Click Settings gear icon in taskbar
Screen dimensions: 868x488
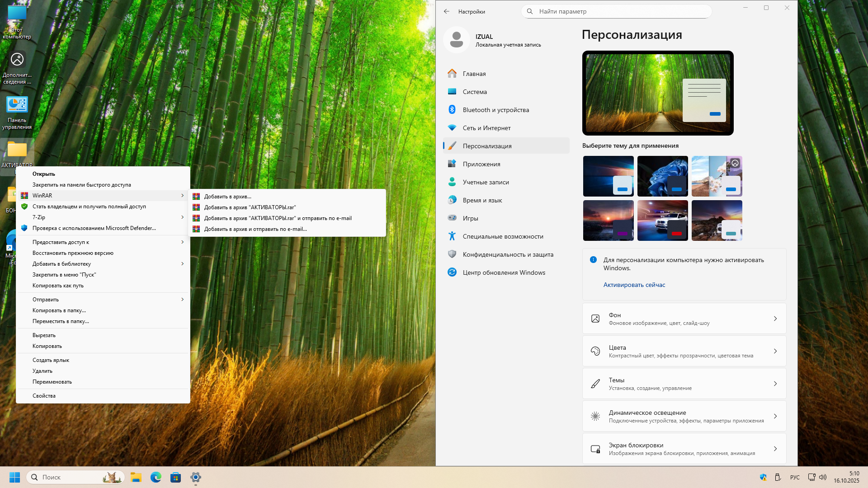[195, 477]
